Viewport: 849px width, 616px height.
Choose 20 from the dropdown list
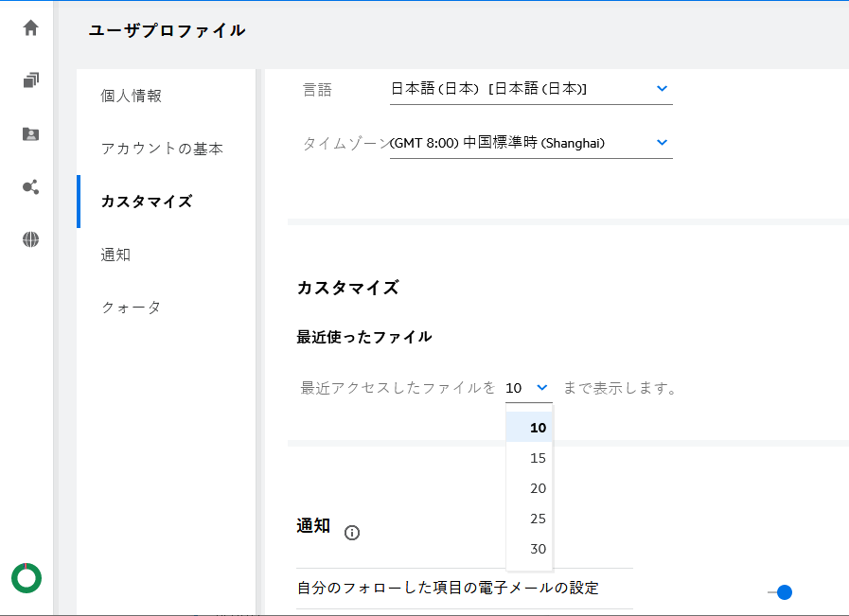(538, 488)
